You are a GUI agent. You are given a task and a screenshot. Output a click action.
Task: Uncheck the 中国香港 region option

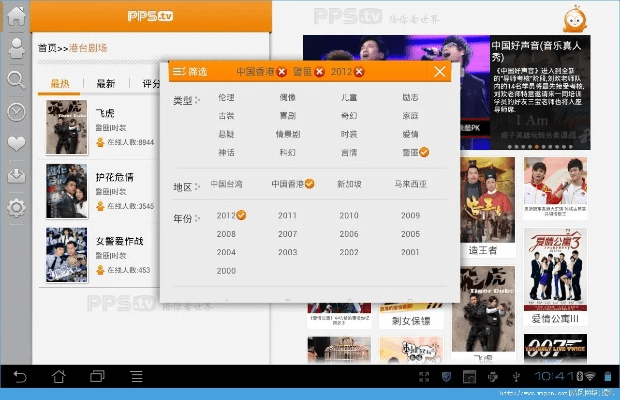(291, 184)
